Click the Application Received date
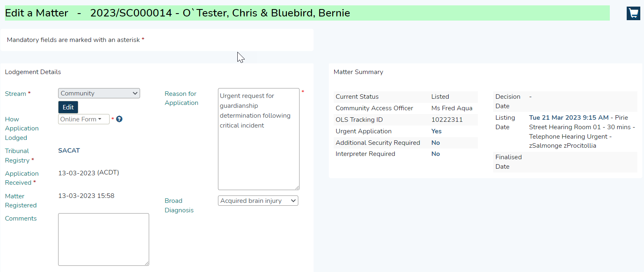Viewport: 644px width, 272px height. click(89, 173)
